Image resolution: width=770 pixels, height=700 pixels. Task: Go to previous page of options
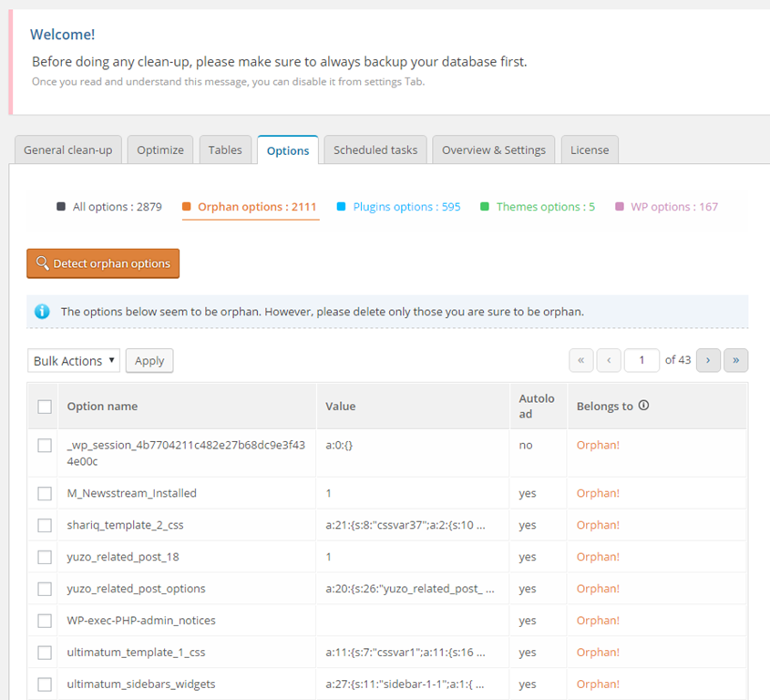pos(609,360)
